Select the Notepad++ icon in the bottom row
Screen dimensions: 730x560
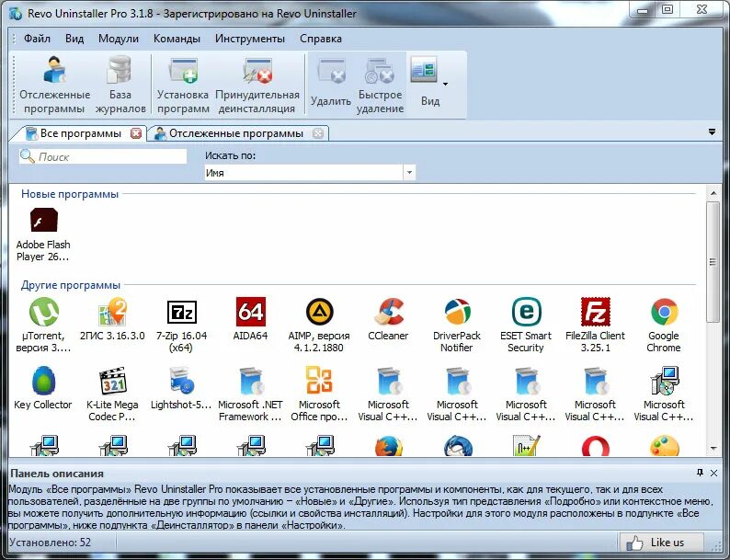(x=526, y=446)
